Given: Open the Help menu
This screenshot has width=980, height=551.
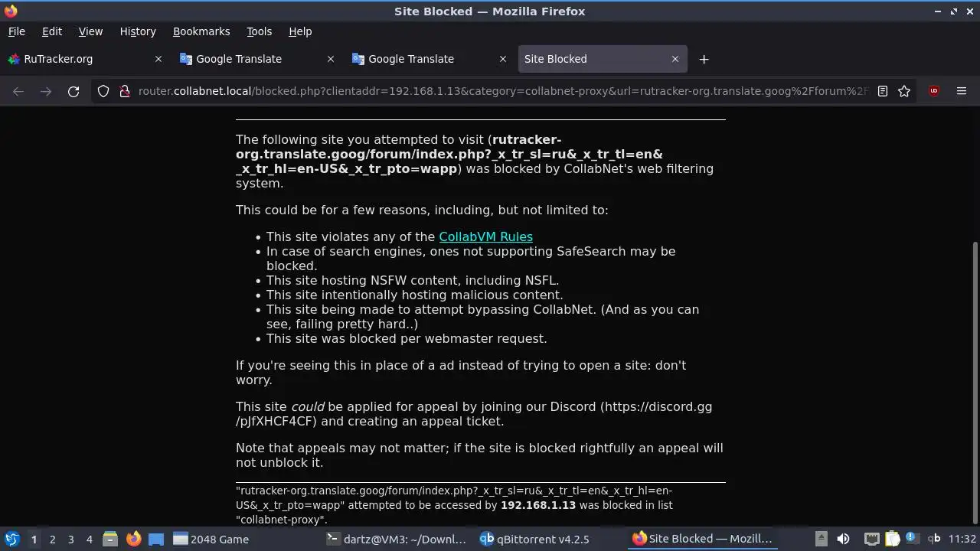Looking at the screenshot, I should tap(300, 31).
